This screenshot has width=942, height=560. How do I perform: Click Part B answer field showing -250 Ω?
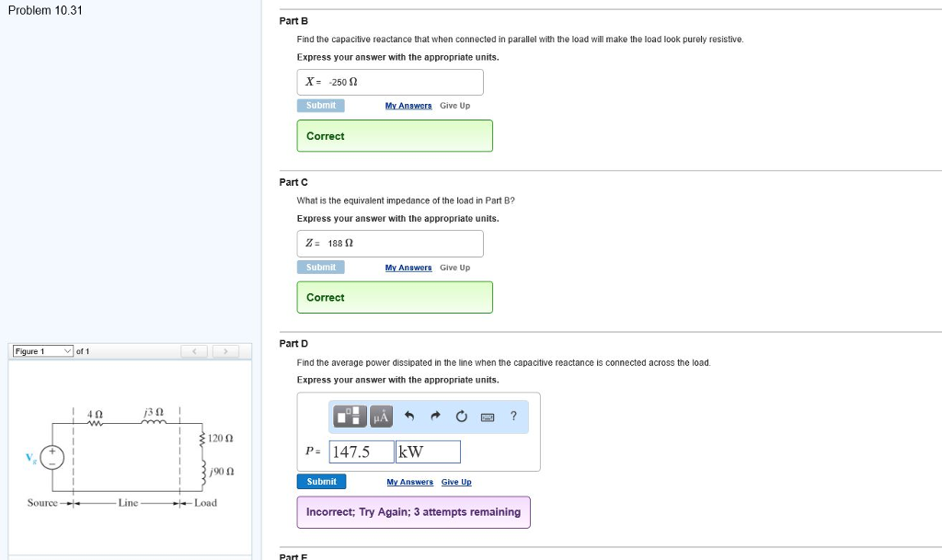390,82
